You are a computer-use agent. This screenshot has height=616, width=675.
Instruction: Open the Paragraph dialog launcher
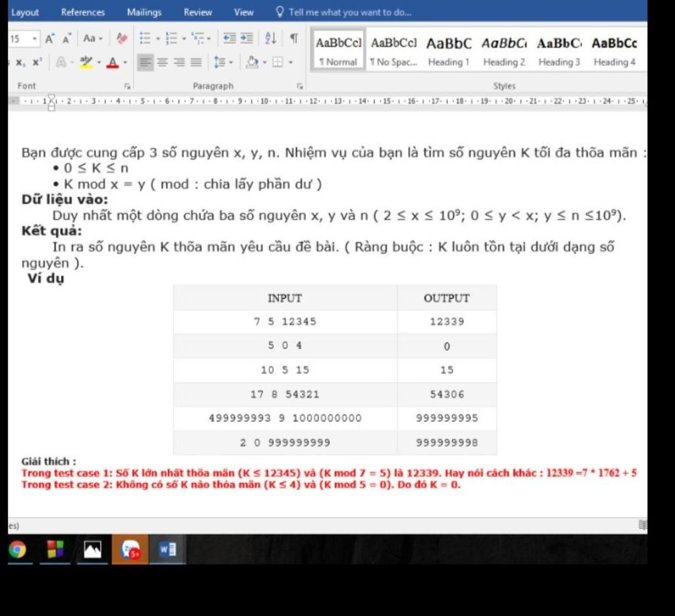click(x=300, y=86)
